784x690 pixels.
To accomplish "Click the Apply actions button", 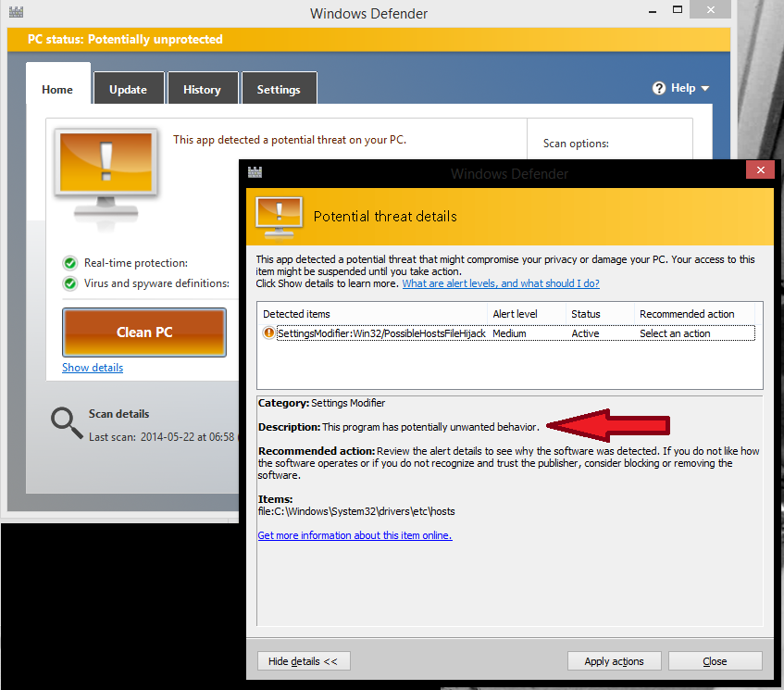I will pos(614,661).
